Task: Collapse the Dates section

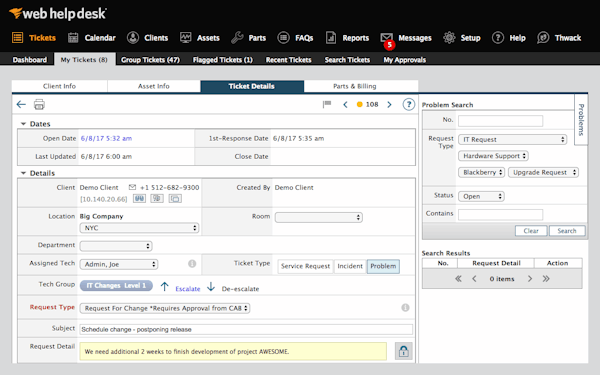Action: [23, 124]
